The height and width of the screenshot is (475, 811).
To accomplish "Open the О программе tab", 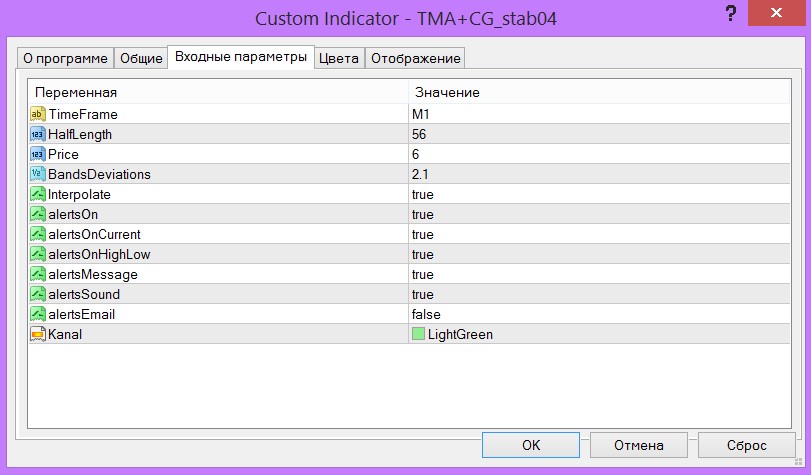I will tap(65, 58).
